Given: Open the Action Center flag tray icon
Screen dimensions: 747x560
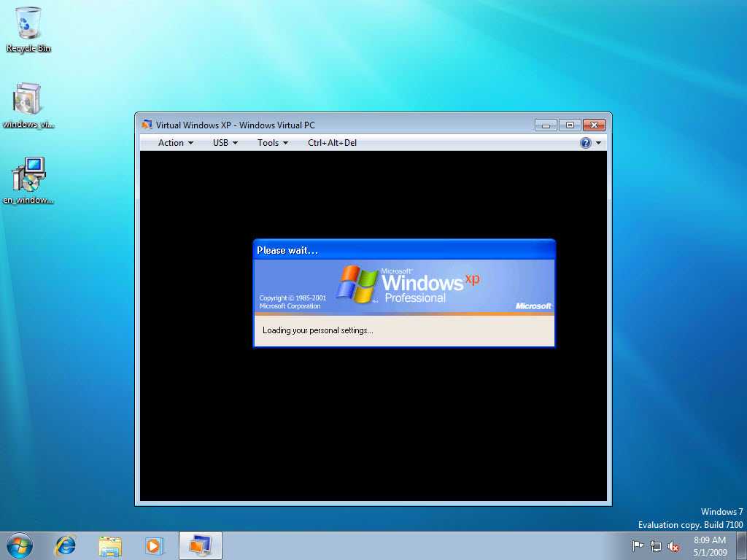Looking at the screenshot, I should point(638,546).
